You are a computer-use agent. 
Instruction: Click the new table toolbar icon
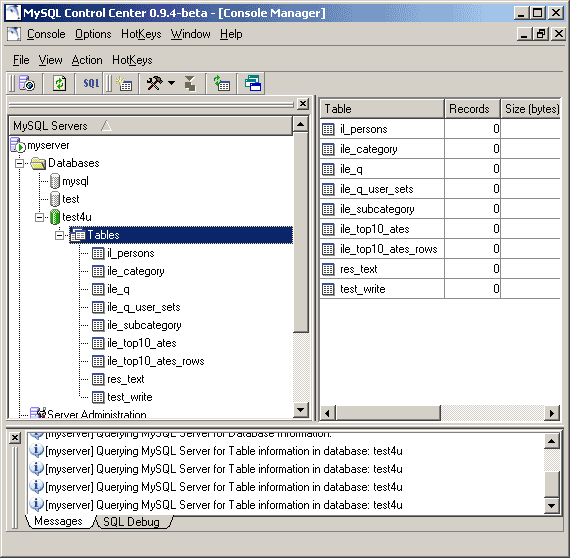click(124, 84)
